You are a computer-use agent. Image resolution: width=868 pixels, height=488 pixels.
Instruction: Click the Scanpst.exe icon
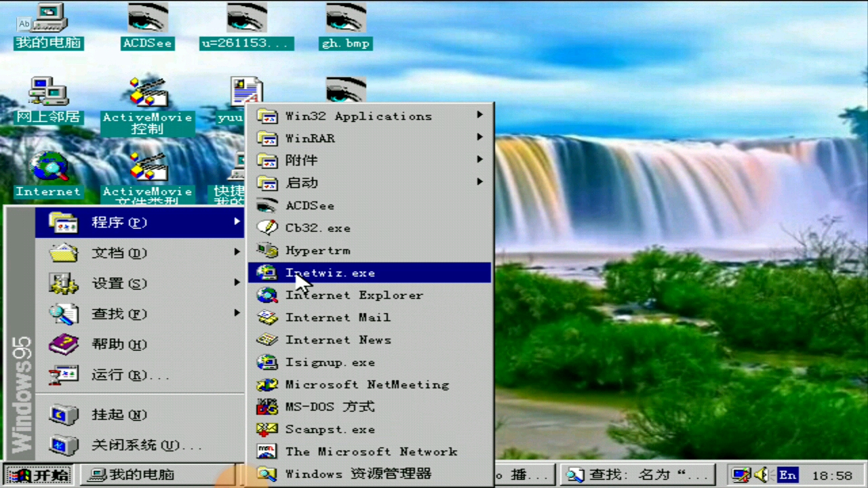[x=267, y=429]
